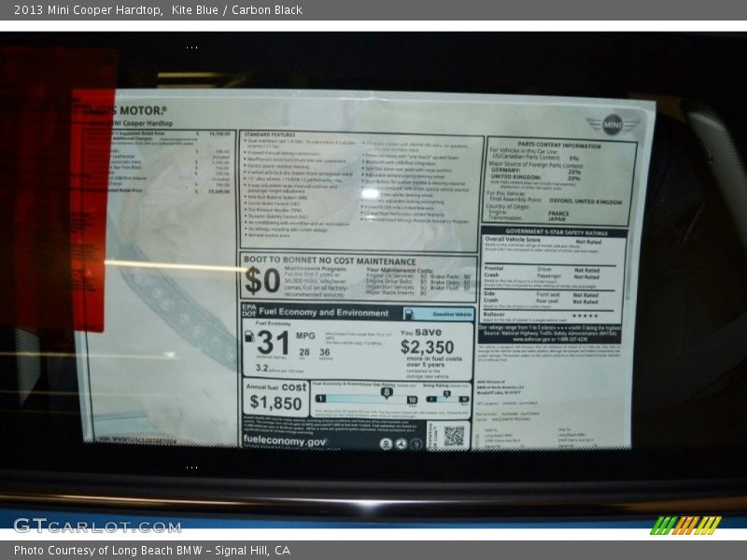Click the combined '31' MPG figure

[x=273, y=343]
